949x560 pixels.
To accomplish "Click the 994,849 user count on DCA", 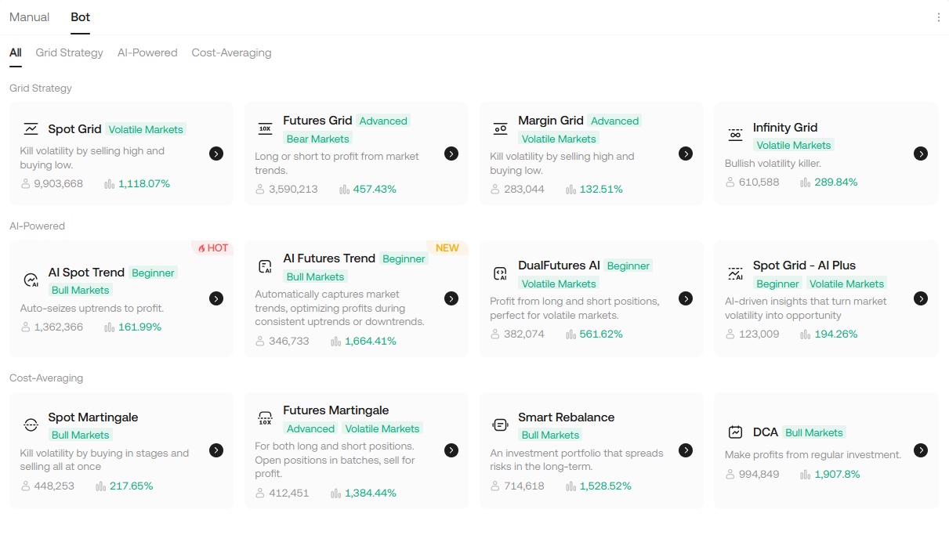I will tap(759, 475).
